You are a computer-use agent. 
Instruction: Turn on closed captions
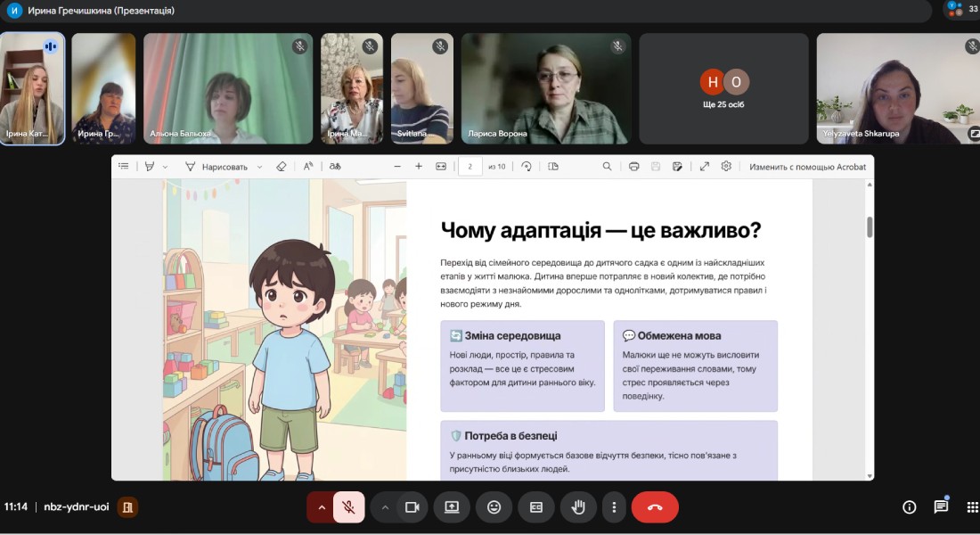pos(535,506)
